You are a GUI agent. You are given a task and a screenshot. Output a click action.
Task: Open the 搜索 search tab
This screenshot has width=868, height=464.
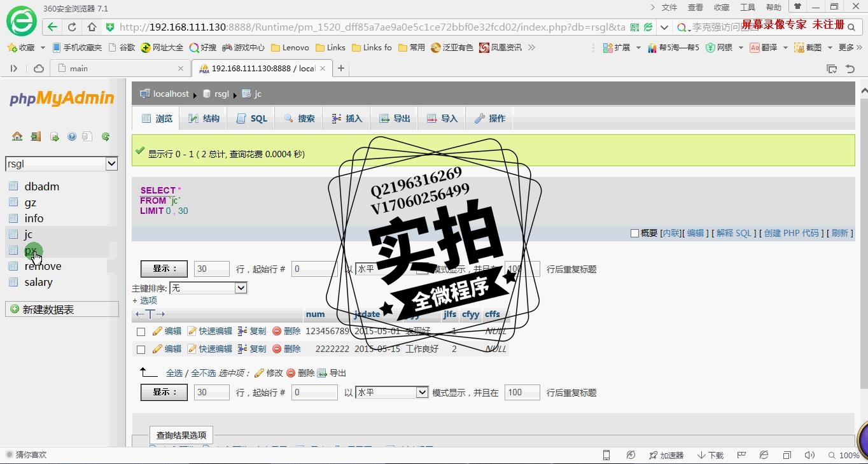[300, 118]
